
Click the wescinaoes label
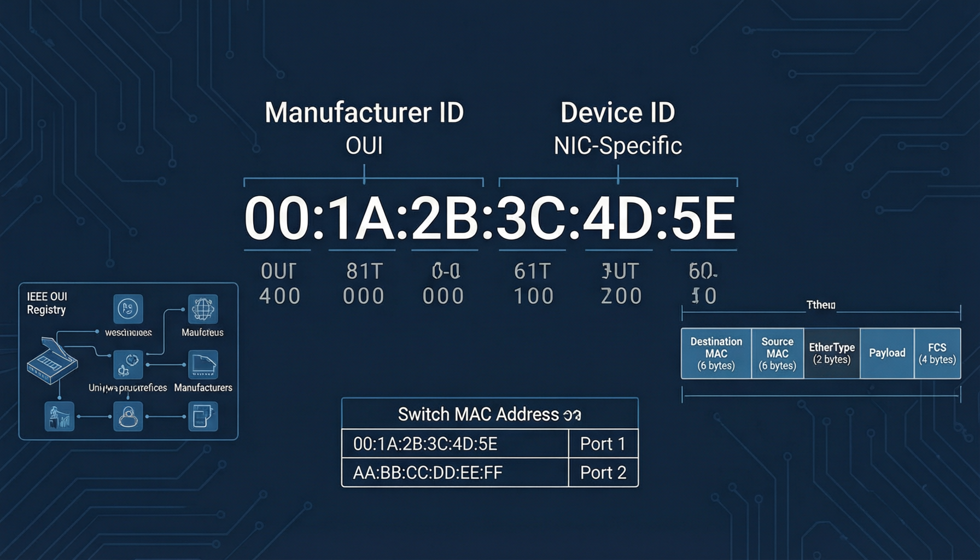coord(129,332)
